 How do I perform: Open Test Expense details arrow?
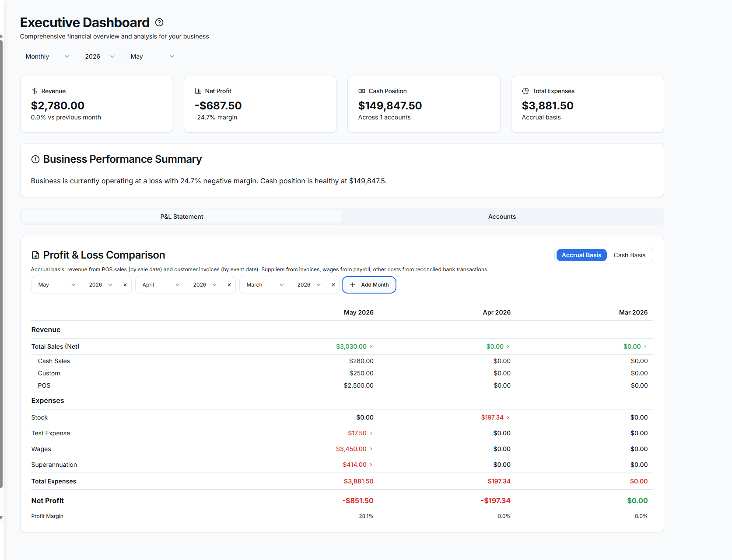(371, 433)
